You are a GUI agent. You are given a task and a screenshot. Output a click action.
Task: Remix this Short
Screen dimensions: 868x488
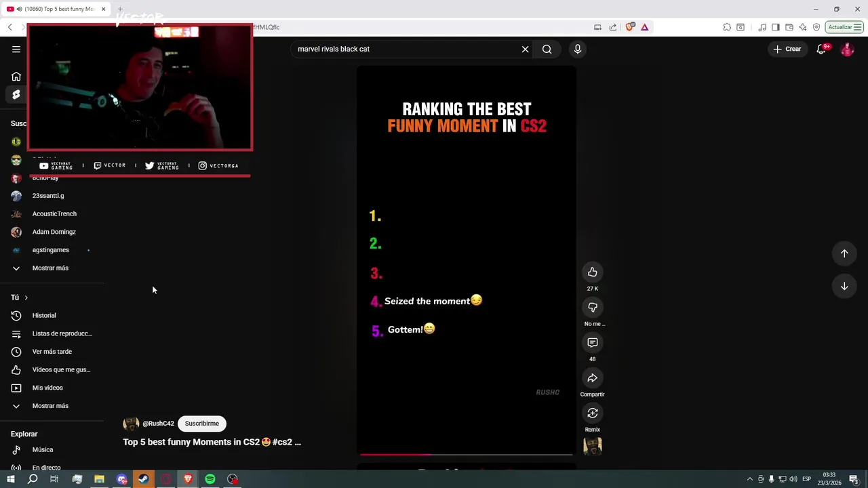point(593,413)
